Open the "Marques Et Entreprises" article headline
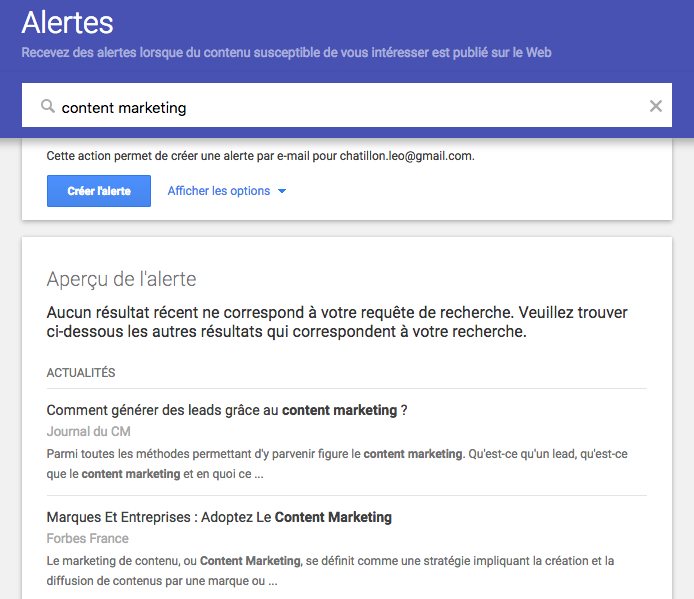The width and height of the screenshot is (694, 599). (x=219, y=517)
